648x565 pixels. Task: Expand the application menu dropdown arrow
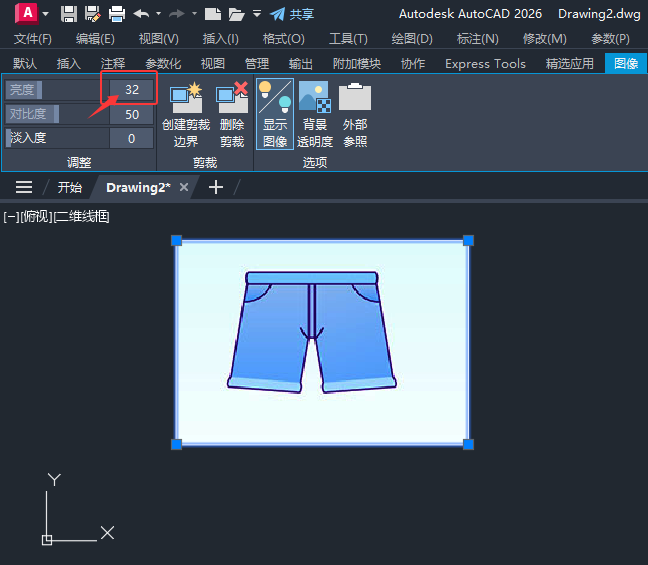(45, 14)
